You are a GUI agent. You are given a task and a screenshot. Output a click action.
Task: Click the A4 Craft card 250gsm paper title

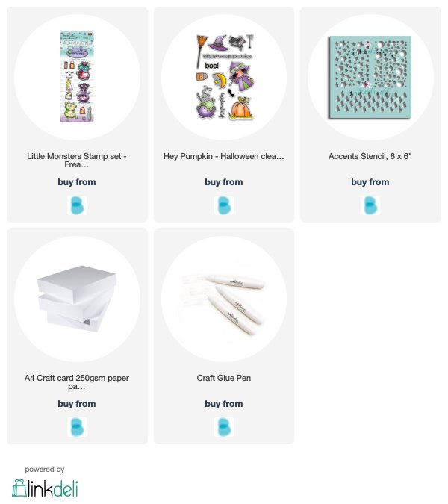tap(77, 382)
